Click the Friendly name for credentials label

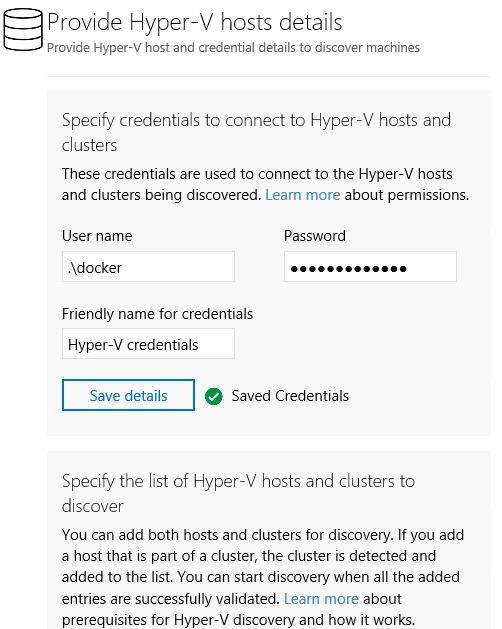[x=157, y=314]
